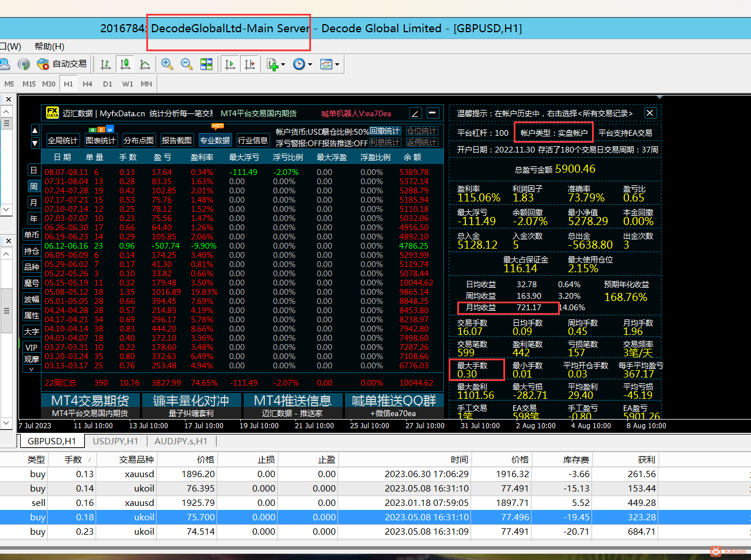Click the Zoom Out magnifier icon
This screenshot has height=560, width=751.
187,64
